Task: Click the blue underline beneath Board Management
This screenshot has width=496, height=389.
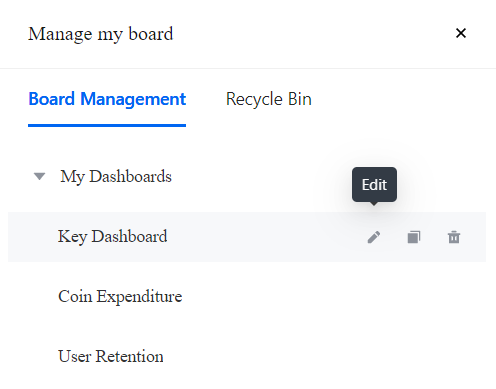Action: pos(107,125)
